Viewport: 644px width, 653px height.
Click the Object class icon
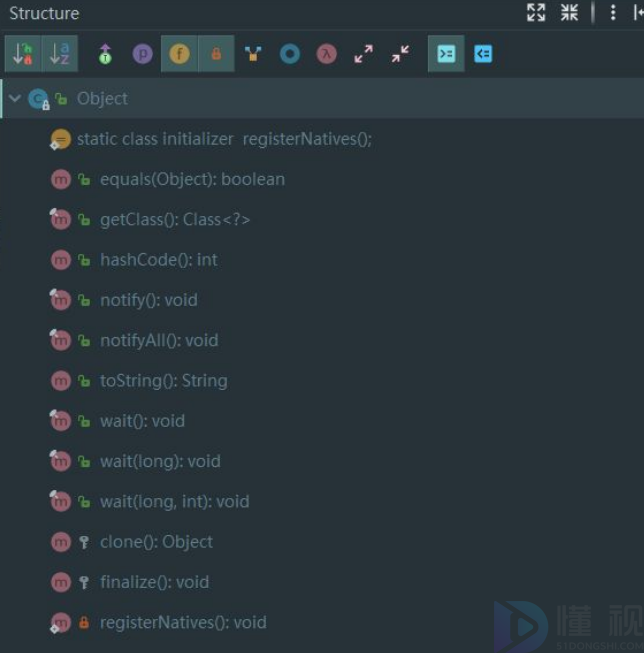click(39, 99)
